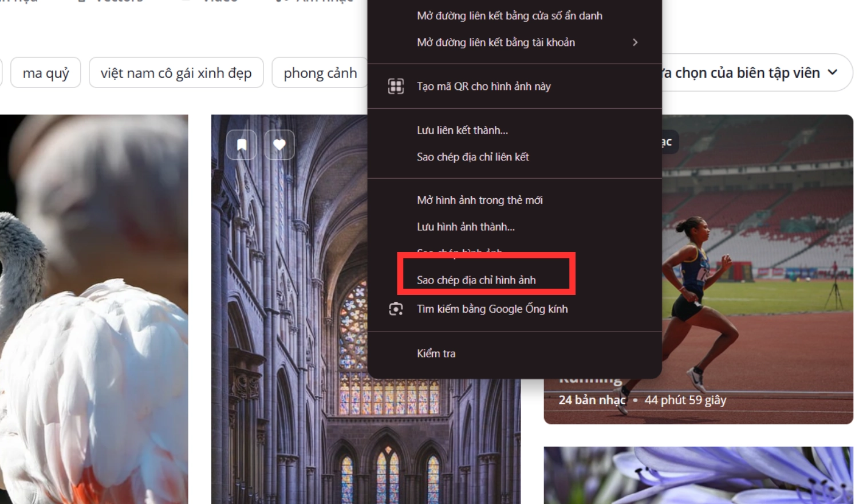
Task: Click '24 bản nhạc' text on the playlist
Action: pyautogui.click(x=592, y=400)
